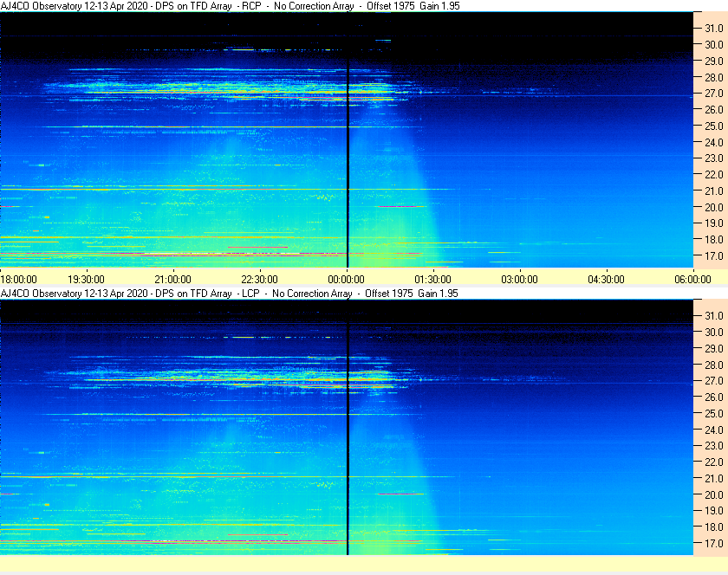Click 25.0 on the LCP frequency axis
The image size is (728, 575).
click(714, 413)
